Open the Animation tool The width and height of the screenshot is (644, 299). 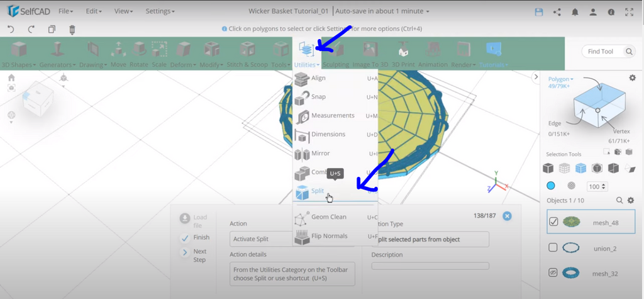[433, 54]
